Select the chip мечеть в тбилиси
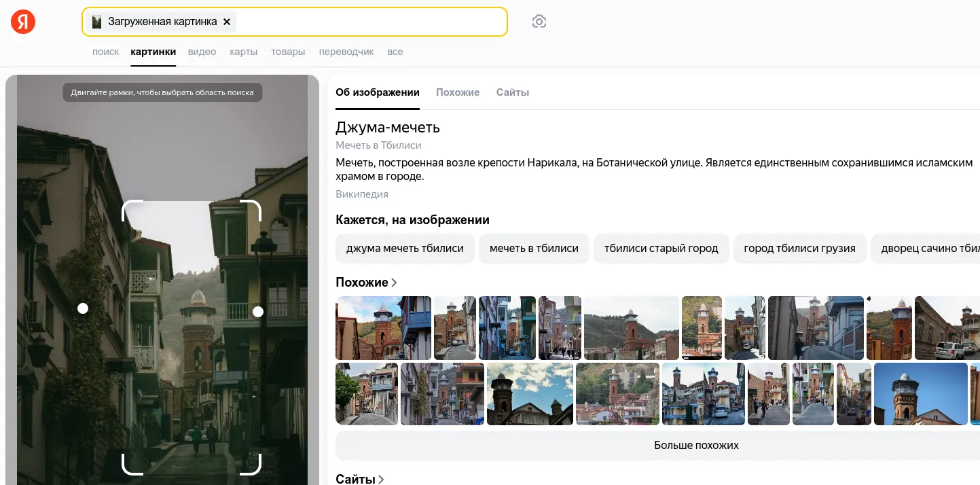The width and height of the screenshot is (980, 485). click(x=534, y=248)
